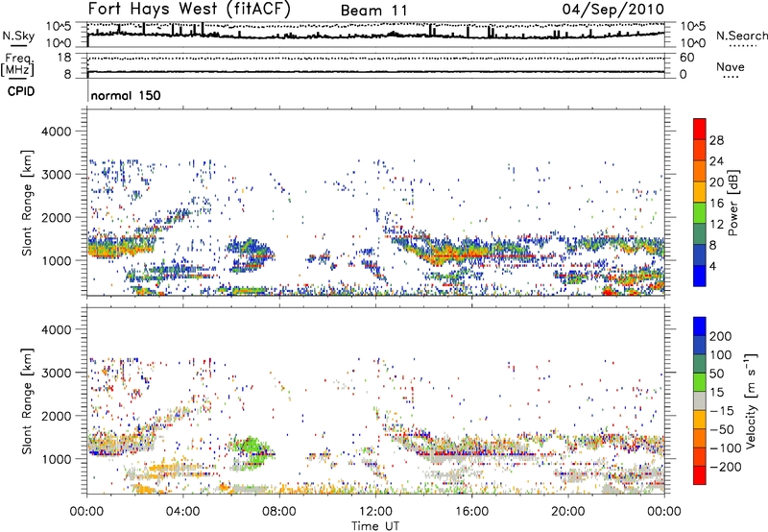
Task: Click the 'Power [dB]' color bar title
Action: pyautogui.click(x=732, y=203)
